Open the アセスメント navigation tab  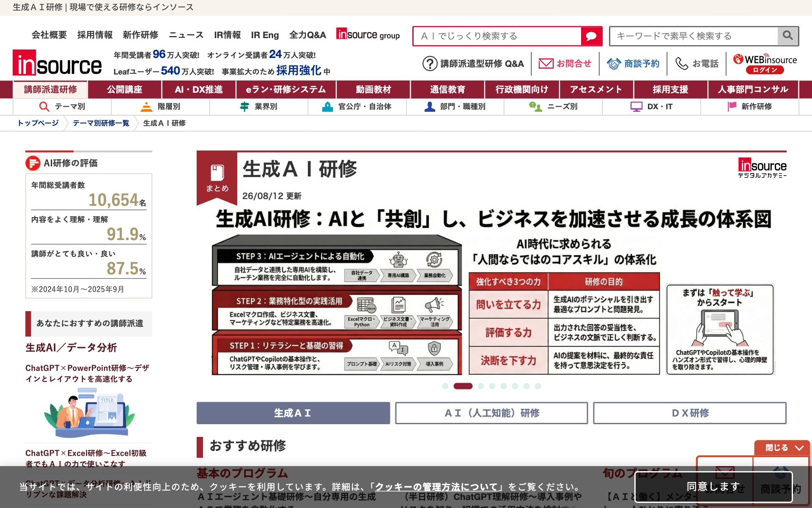[x=596, y=89]
